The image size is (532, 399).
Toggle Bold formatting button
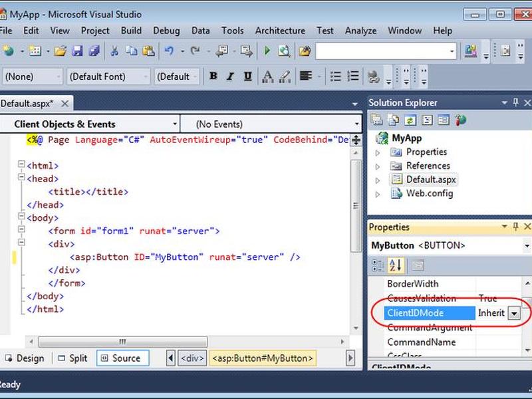[213, 76]
